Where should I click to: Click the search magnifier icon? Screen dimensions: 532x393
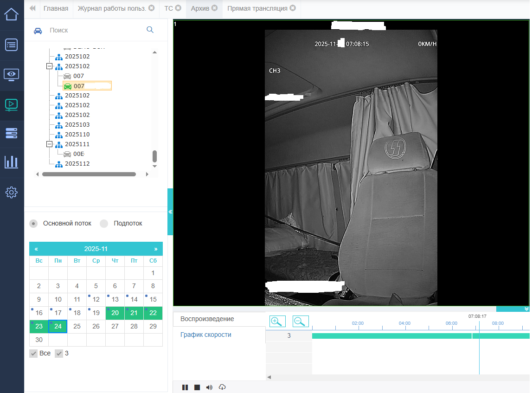[150, 30]
